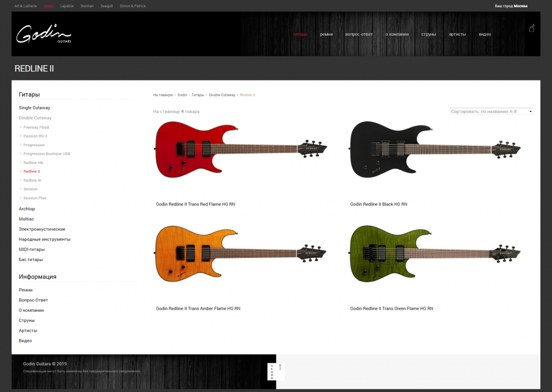Open the black Redline II guitar image

click(x=435, y=149)
